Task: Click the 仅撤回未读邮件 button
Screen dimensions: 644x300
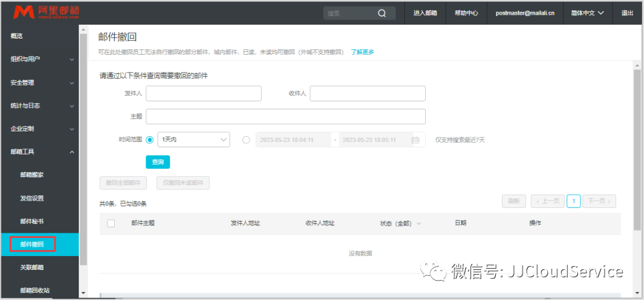Action: [x=183, y=183]
